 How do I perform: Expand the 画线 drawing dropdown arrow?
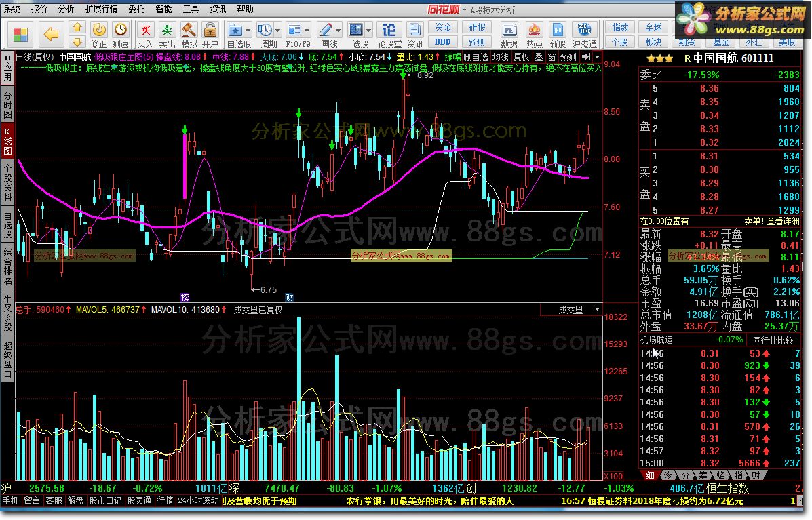338,30
